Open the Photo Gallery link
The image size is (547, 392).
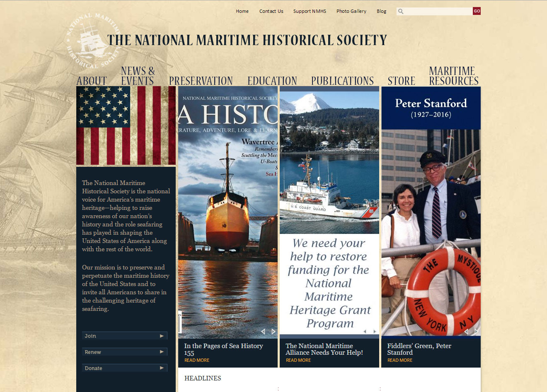351,11
